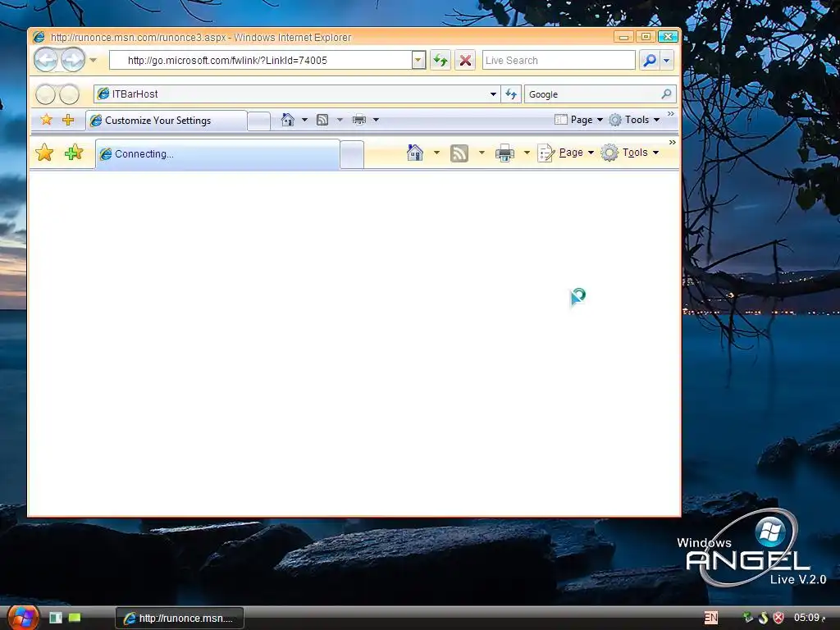
Task: Expand Feeds dropdown in Customize Your Settings row
Action: click(340, 120)
